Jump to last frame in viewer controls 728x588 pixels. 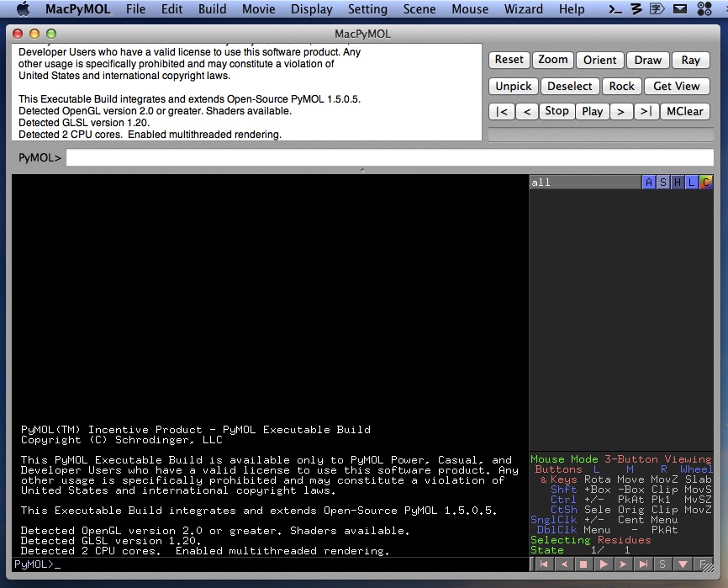point(643,564)
